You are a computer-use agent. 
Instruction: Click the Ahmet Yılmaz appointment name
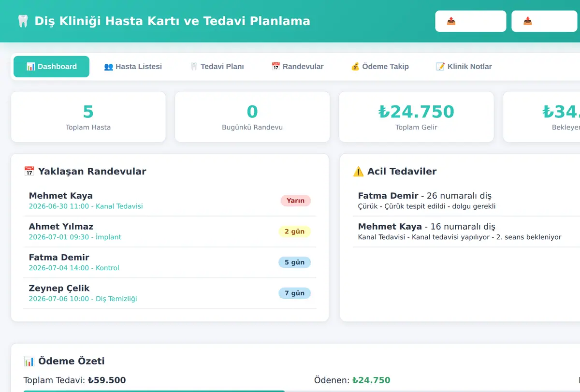pyautogui.click(x=61, y=227)
